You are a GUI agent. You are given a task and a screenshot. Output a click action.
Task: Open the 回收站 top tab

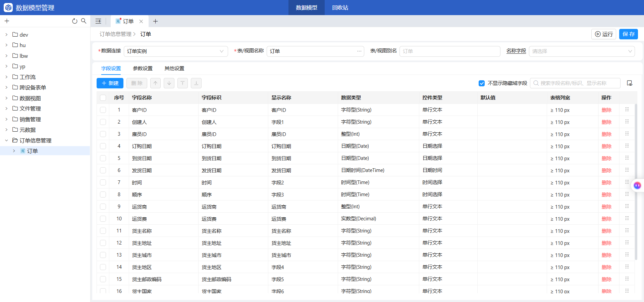tap(340, 7)
